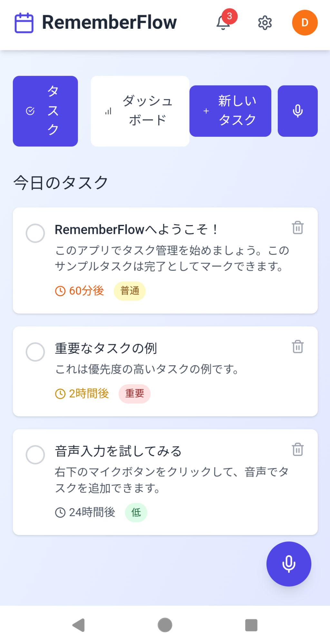This screenshot has height=644, width=330.
Task: Select the 普通 priority badge
Action: pyautogui.click(x=130, y=291)
